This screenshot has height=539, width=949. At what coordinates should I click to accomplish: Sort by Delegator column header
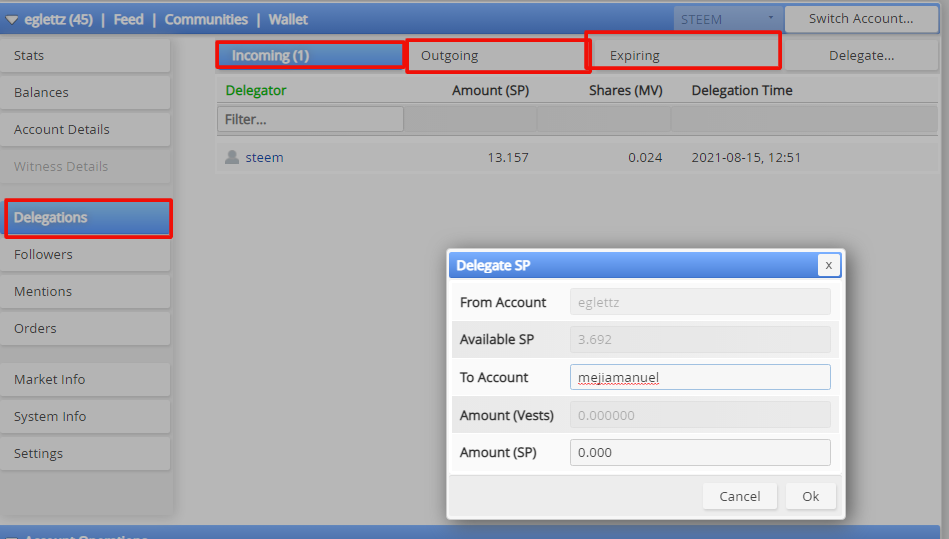tap(255, 90)
